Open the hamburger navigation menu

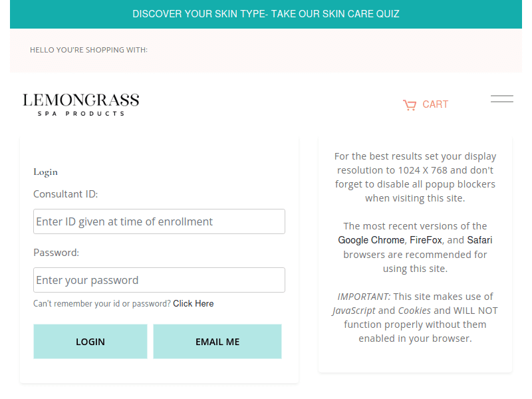tap(502, 99)
